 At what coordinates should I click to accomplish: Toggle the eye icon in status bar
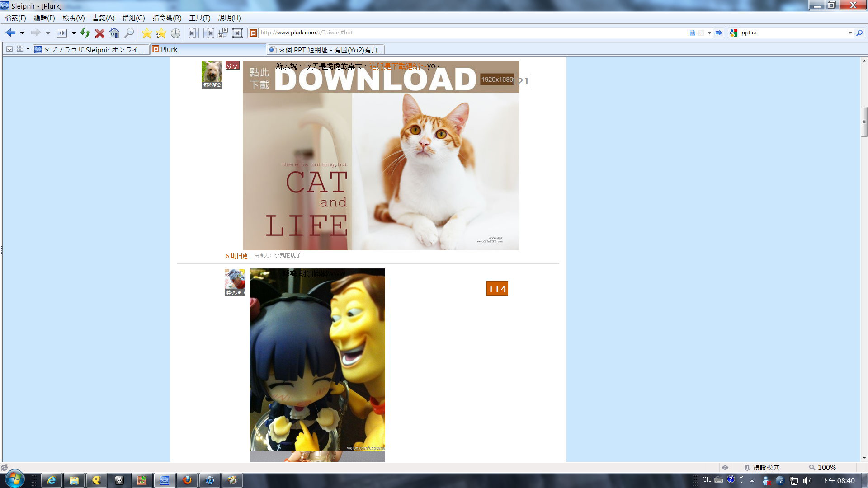pyautogui.click(x=725, y=467)
